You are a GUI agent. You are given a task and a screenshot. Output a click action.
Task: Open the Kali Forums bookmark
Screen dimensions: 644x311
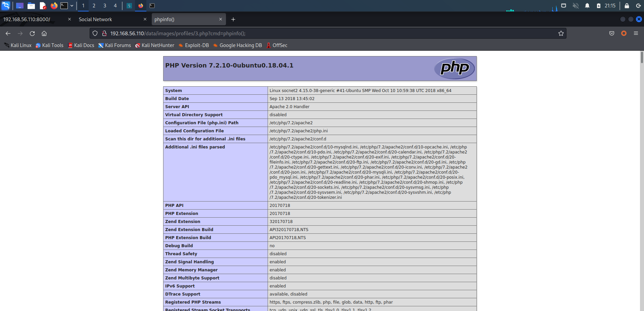[x=114, y=45]
